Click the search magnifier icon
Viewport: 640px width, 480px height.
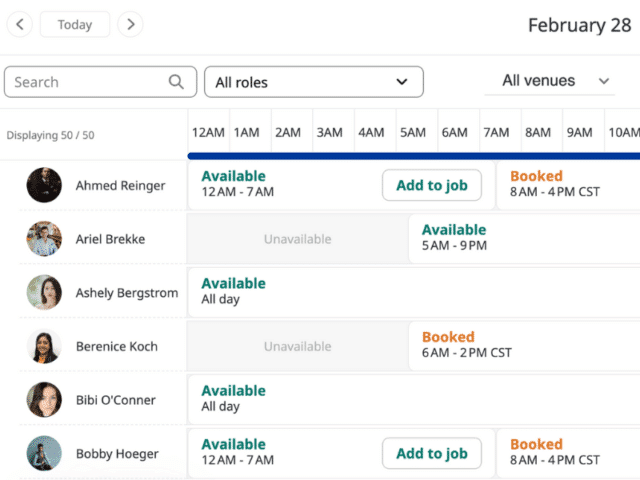(x=176, y=82)
